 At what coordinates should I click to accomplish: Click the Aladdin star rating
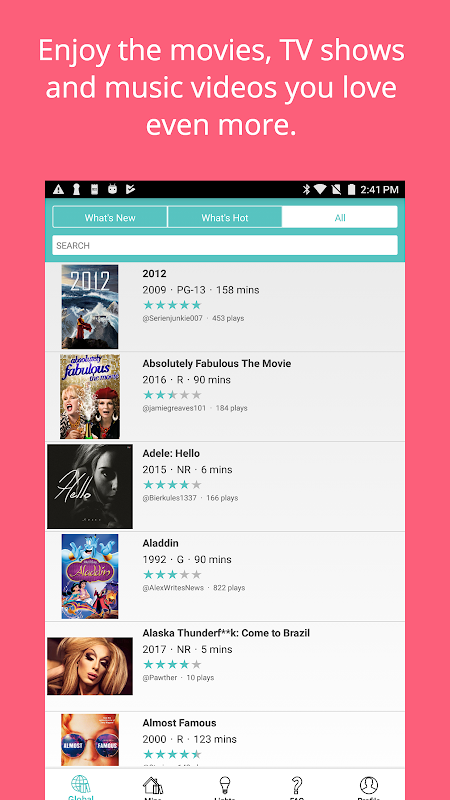[172, 574]
